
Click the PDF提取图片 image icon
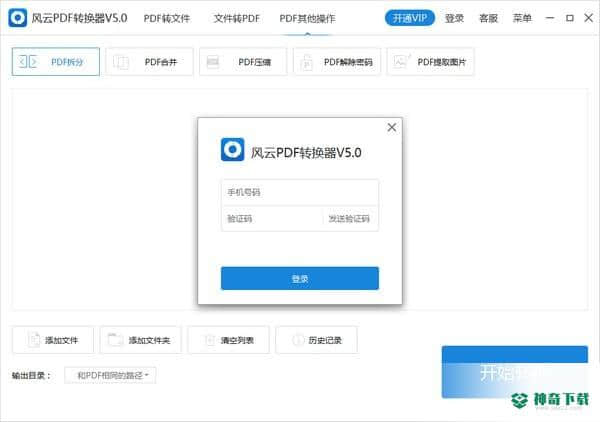tap(402, 61)
